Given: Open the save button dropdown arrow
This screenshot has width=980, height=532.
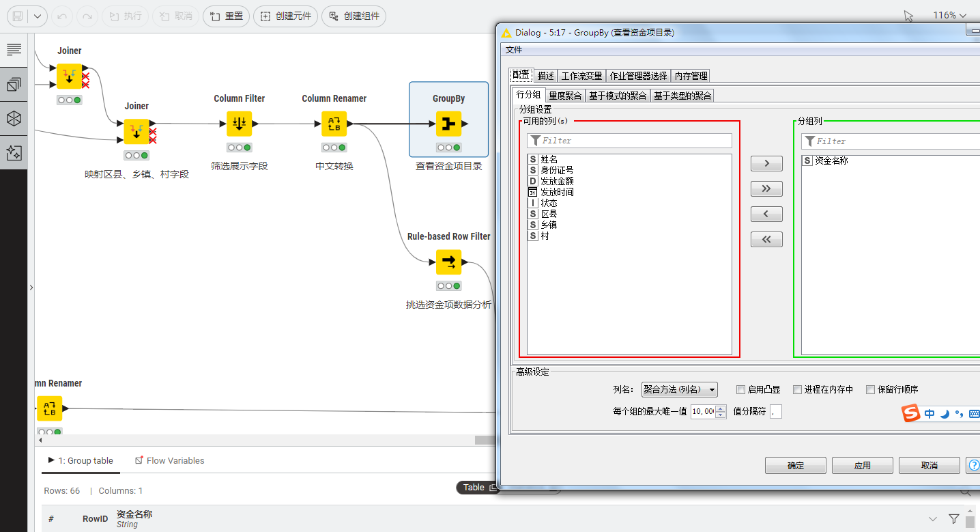Looking at the screenshot, I should tap(38, 15).
